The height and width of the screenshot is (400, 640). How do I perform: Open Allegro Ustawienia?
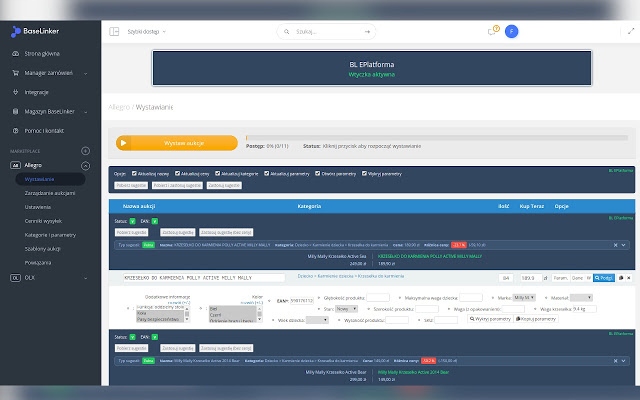38,207
